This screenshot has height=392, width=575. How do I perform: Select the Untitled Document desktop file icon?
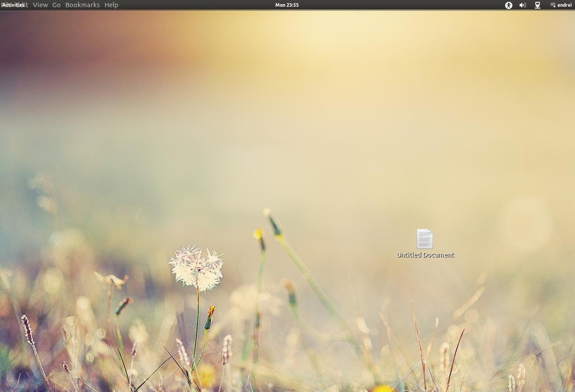pyautogui.click(x=425, y=239)
